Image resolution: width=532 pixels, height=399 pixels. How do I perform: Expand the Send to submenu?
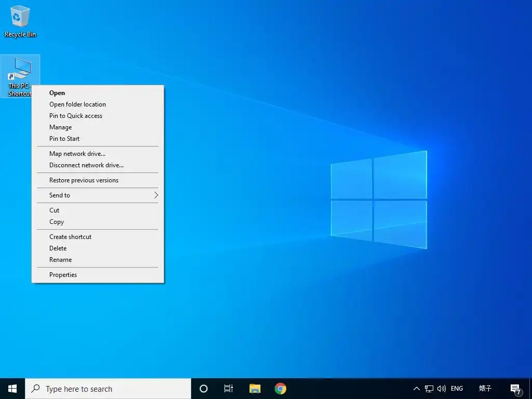click(x=98, y=195)
